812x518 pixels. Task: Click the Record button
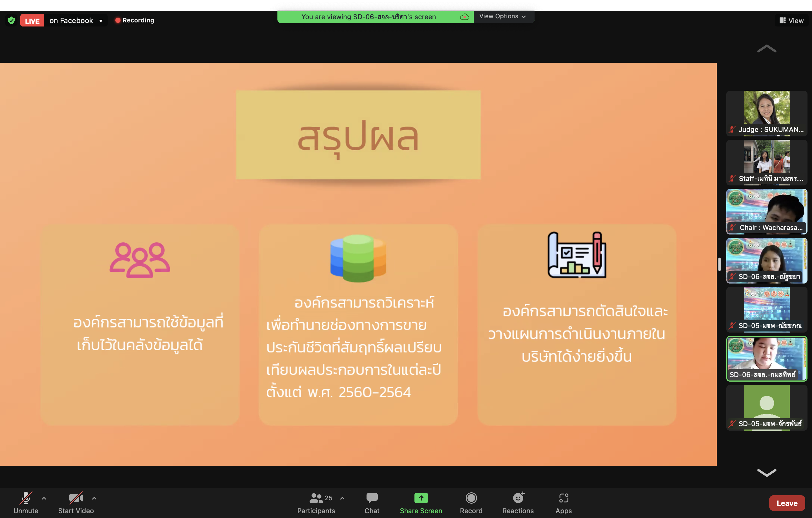(x=471, y=502)
